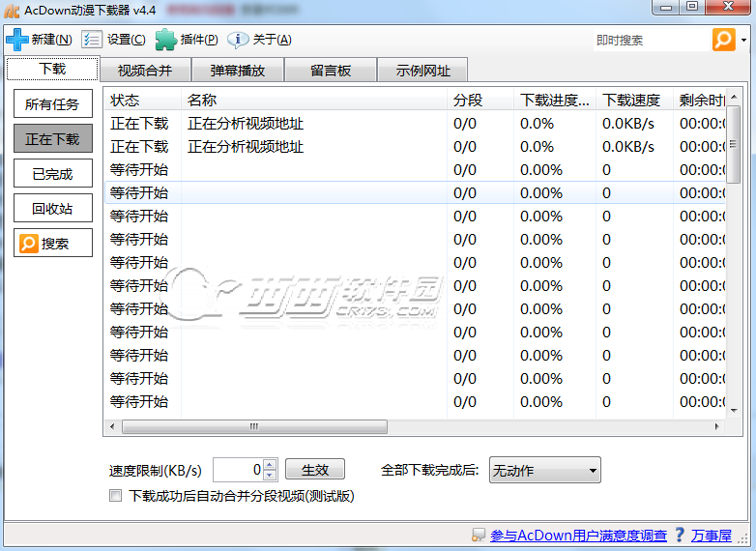Click the blue question mark help icon
The width and height of the screenshot is (756, 551).
click(x=680, y=535)
